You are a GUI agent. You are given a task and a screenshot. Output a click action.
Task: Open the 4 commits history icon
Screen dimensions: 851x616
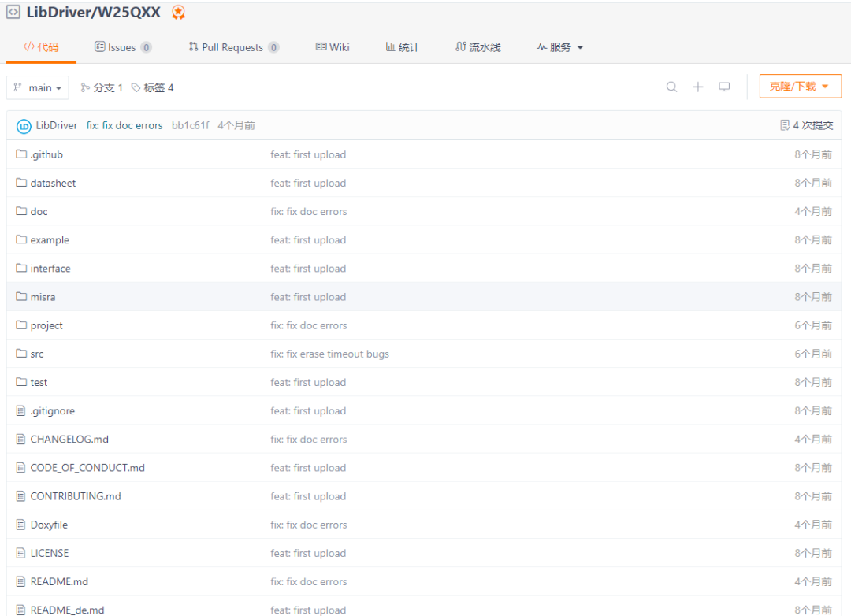784,125
